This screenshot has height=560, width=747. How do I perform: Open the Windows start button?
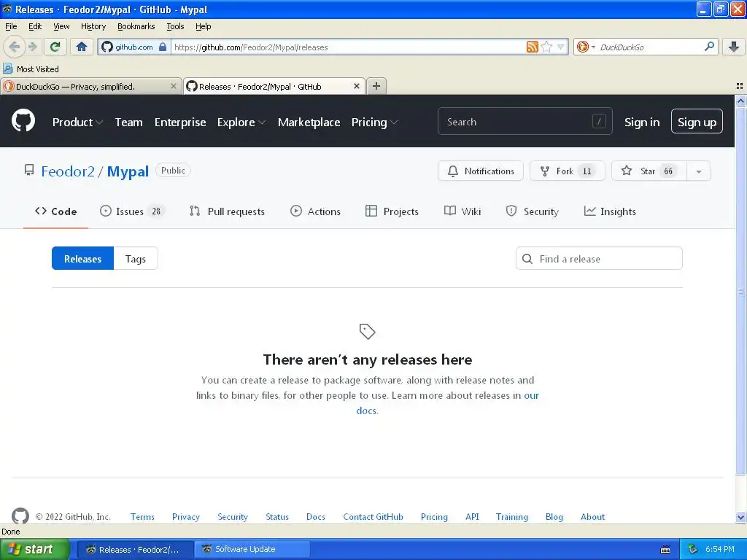pos(34,549)
